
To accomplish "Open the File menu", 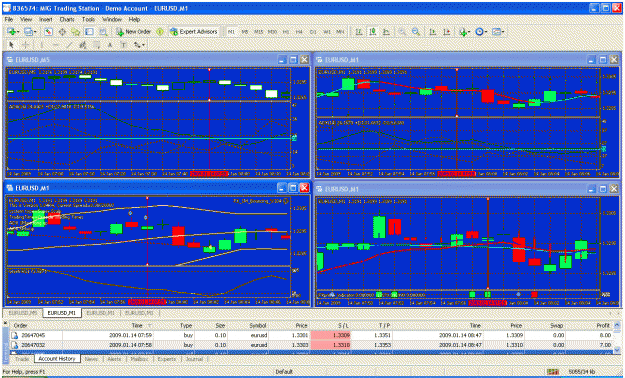I will [x=9, y=19].
